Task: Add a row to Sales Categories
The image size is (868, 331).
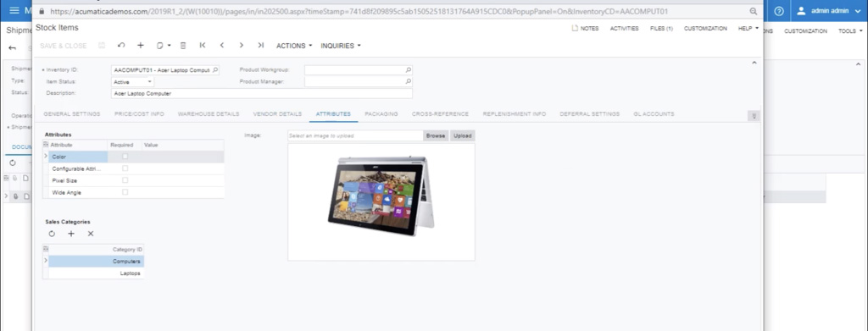Action: click(71, 234)
